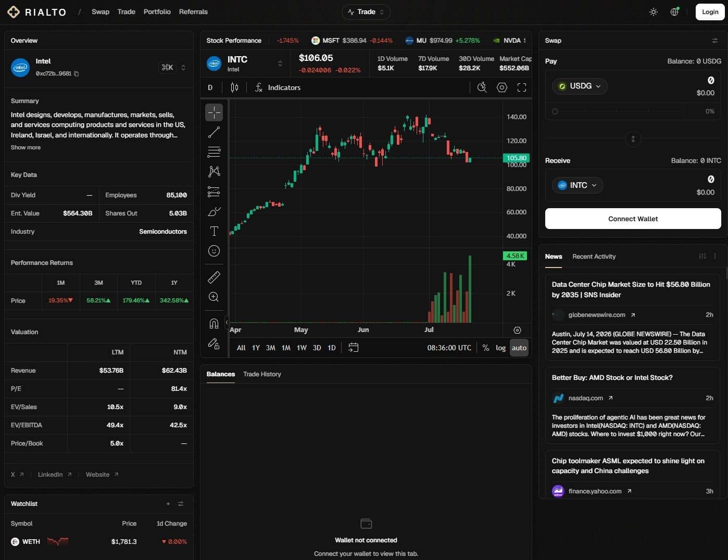This screenshot has height=560, width=728.
Task: Expand the Intel overview asset switcher
Action: click(x=183, y=68)
